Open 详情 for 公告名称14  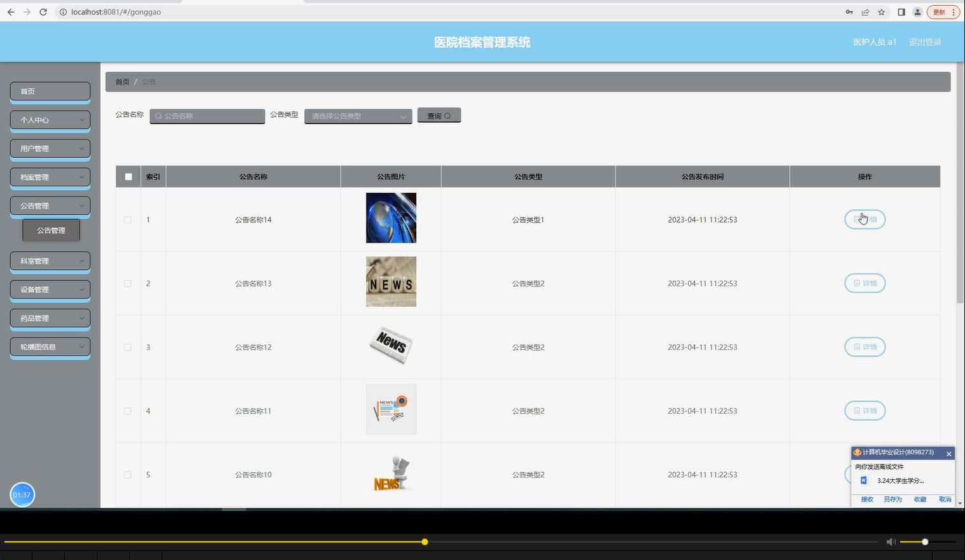point(865,220)
